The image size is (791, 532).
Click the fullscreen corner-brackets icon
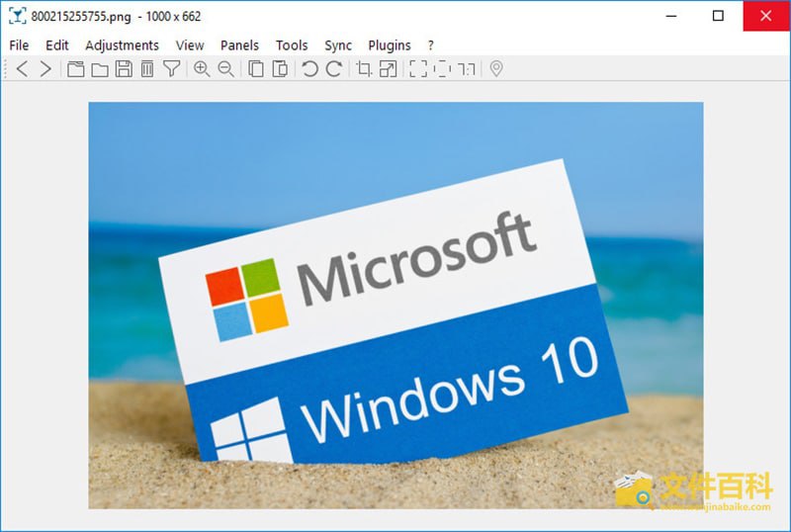click(418, 68)
